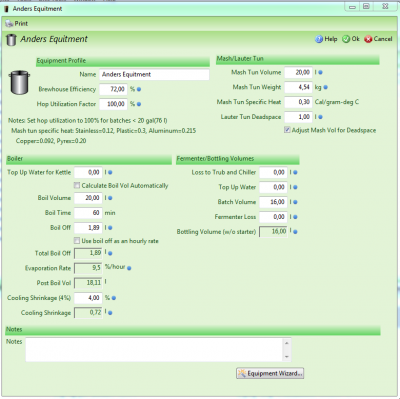Edit the equipment Name field

154,74
